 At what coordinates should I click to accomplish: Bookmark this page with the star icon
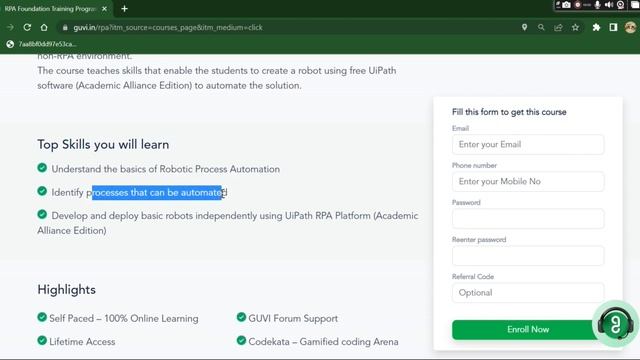coord(576,27)
